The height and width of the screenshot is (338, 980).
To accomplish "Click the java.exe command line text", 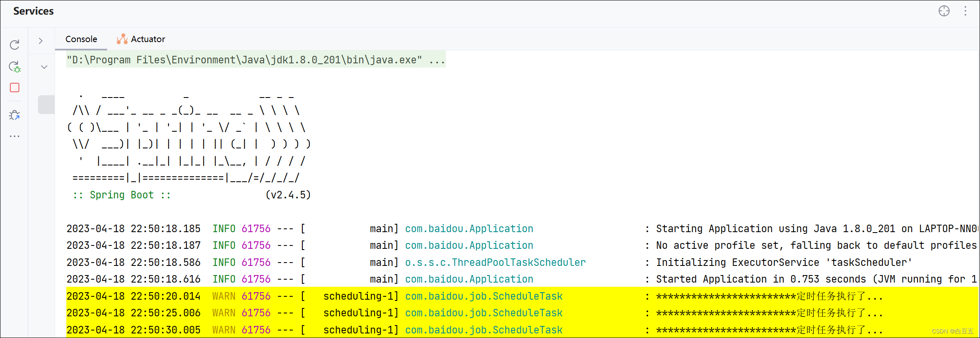I will click(256, 60).
